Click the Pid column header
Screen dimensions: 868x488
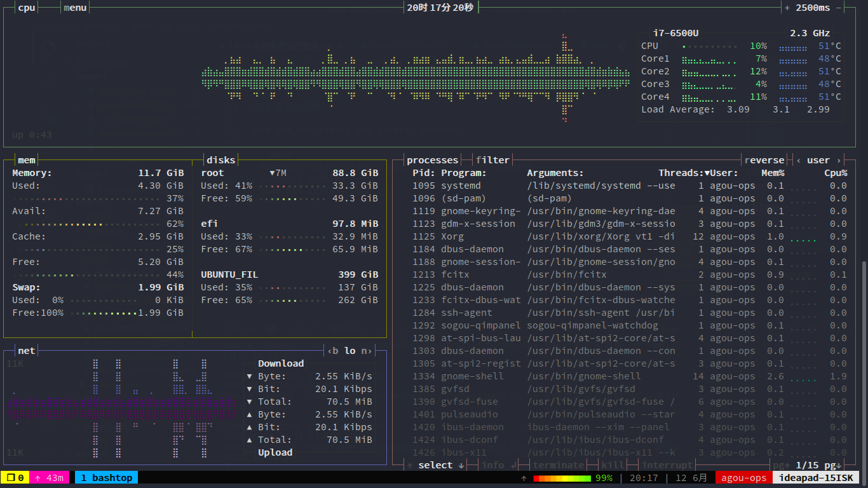coord(424,173)
